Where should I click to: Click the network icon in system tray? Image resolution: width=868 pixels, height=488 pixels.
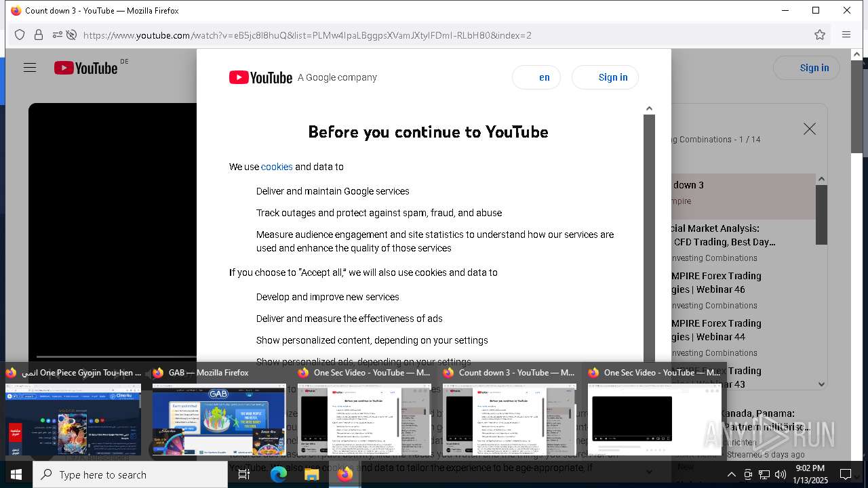[x=764, y=474]
